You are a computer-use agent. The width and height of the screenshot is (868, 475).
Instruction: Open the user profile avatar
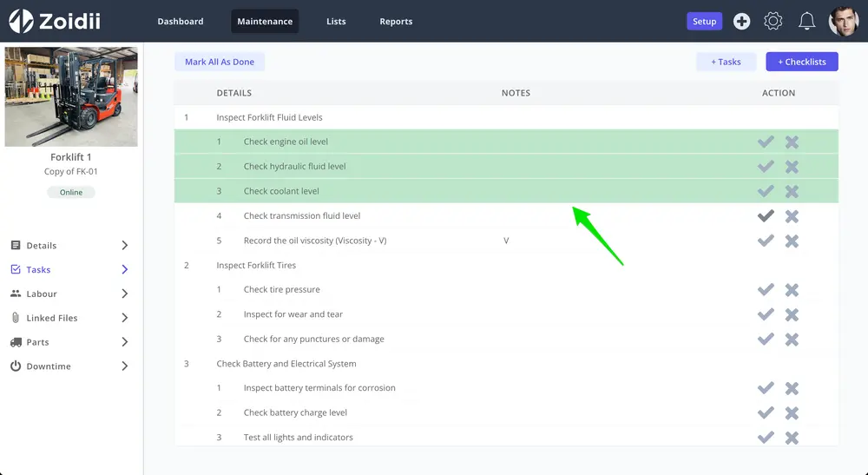[844, 21]
